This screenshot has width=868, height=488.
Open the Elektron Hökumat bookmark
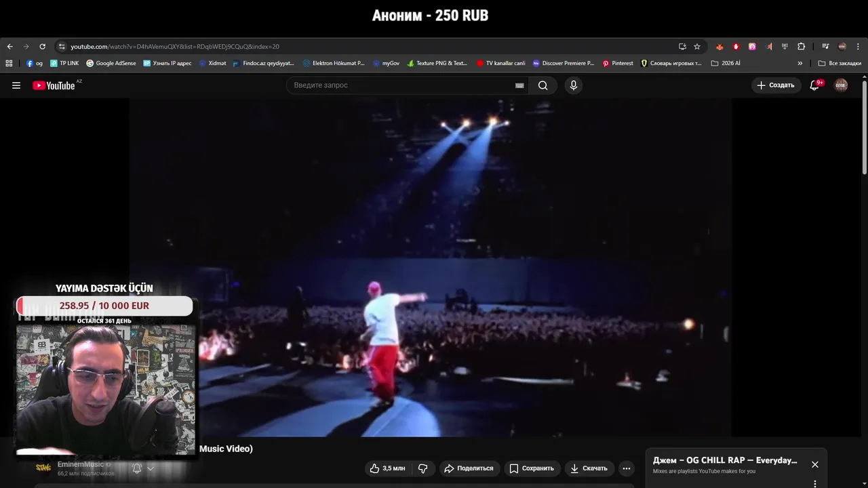pyautogui.click(x=334, y=63)
